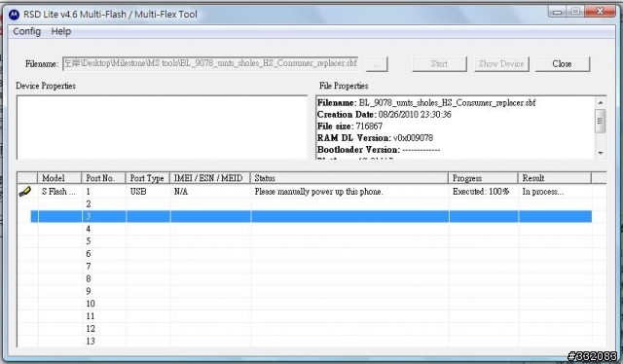The height and width of the screenshot is (364, 623).
Task: Click the 'In process...' result cell
Action: coord(543,192)
